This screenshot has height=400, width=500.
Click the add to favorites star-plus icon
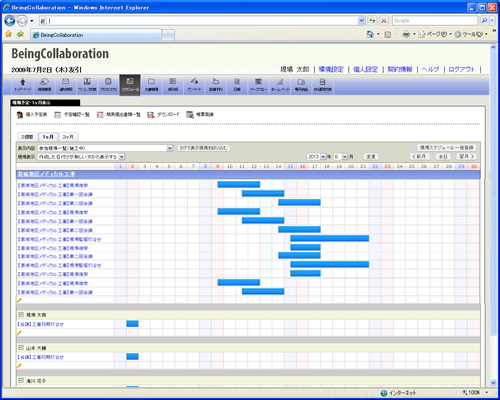(x=20, y=34)
